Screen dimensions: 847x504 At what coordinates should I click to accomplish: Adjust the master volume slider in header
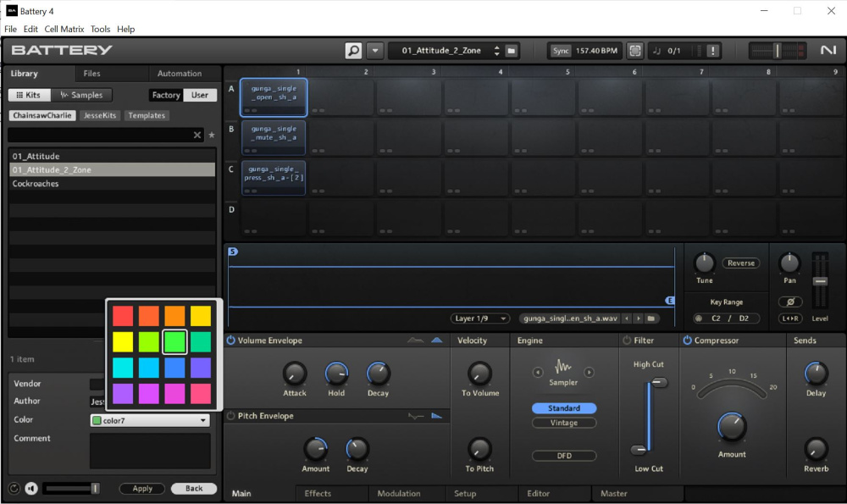tap(778, 51)
